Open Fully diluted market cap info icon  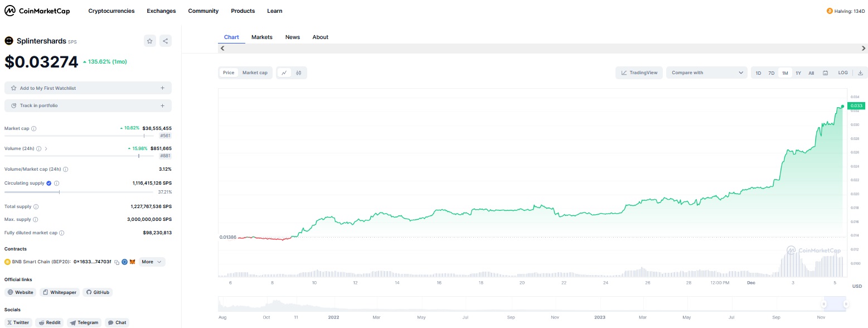(x=62, y=233)
